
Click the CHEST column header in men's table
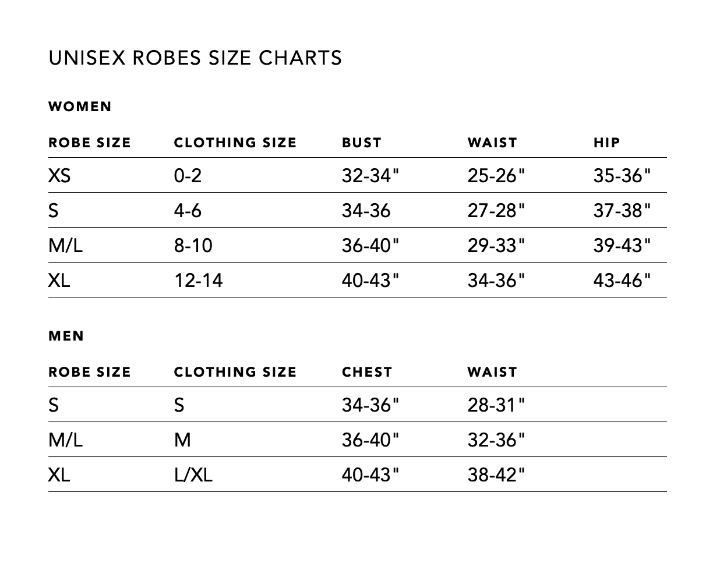point(366,372)
